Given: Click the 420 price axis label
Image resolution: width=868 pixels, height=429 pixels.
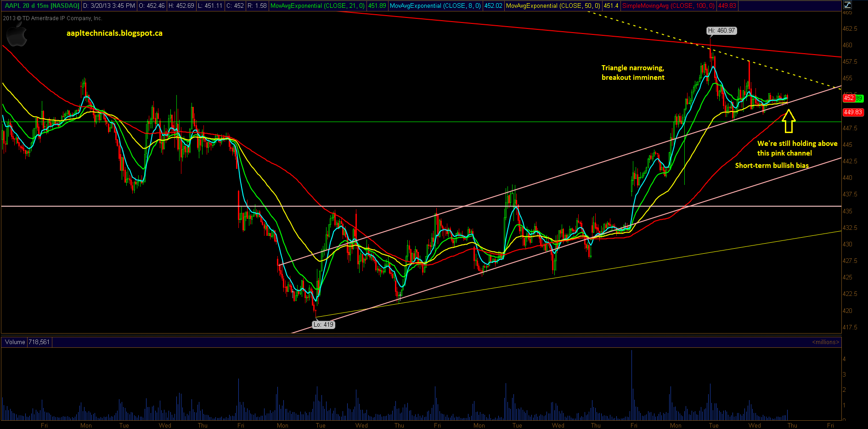Looking at the screenshot, I should (x=847, y=311).
